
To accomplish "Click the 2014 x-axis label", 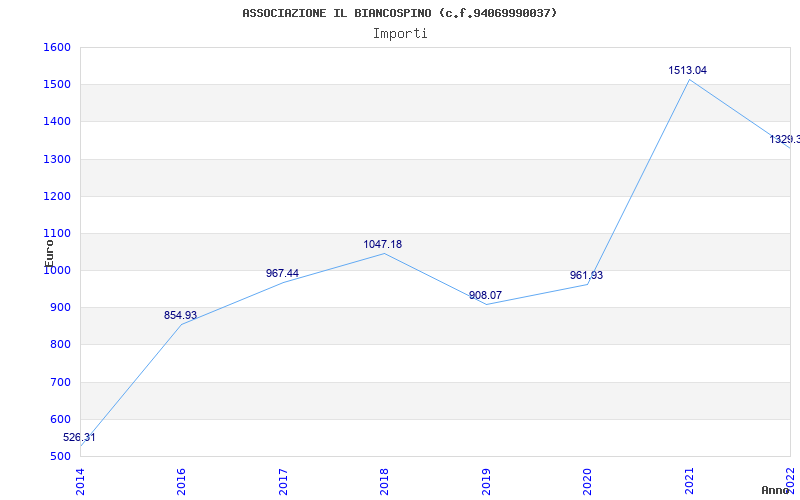I will click(80, 482).
